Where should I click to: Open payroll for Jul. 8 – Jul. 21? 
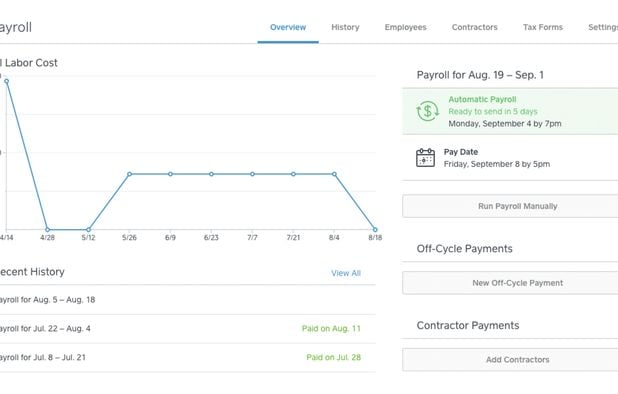(188, 357)
